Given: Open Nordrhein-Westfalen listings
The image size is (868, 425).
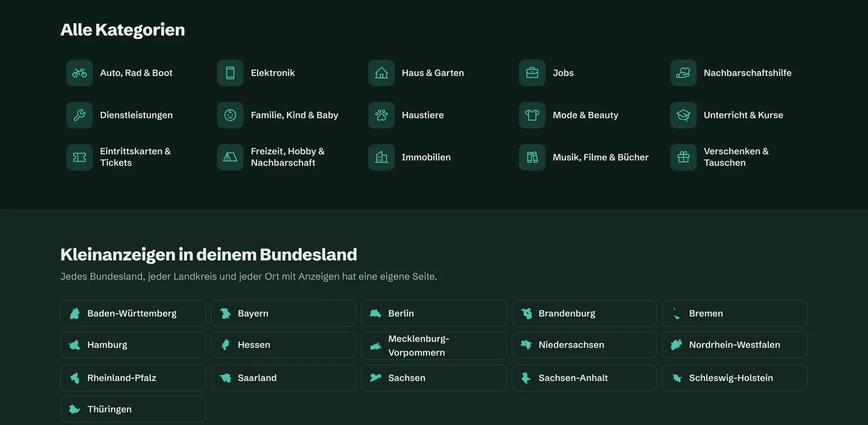Looking at the screenshot, I should tap(735, 345).
